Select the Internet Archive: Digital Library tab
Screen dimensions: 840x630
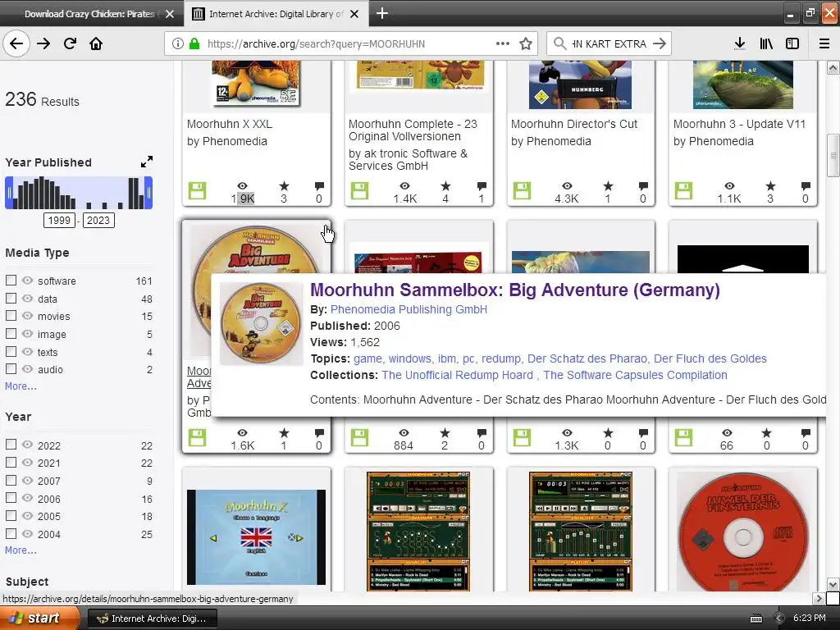(x=276, y=14)
